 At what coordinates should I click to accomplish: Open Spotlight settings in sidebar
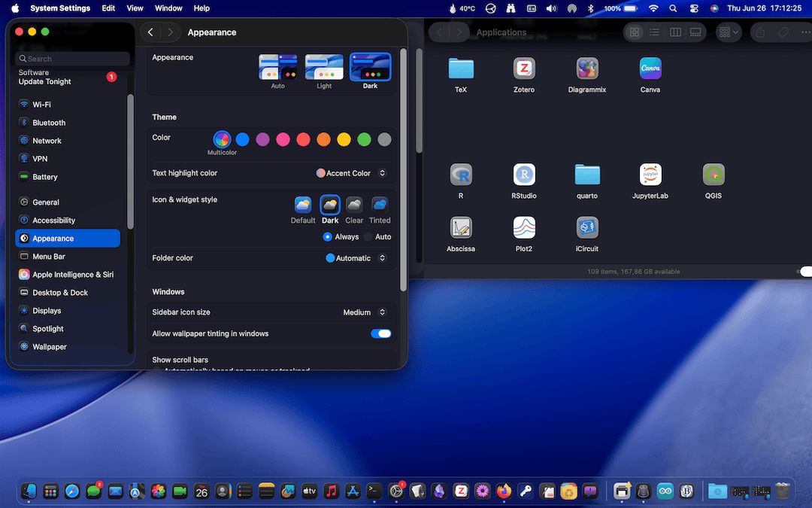coord(68,329)
